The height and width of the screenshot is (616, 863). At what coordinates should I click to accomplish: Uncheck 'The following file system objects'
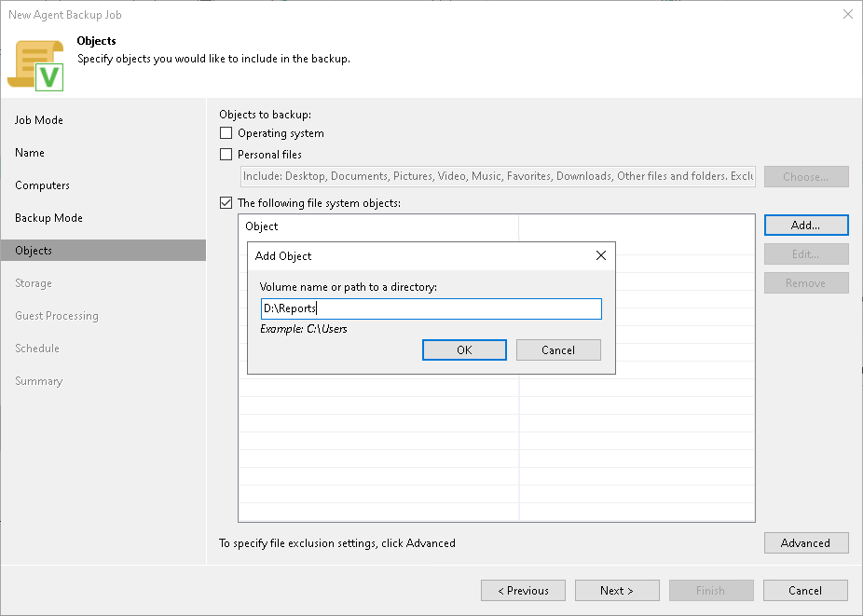[225, 202]
